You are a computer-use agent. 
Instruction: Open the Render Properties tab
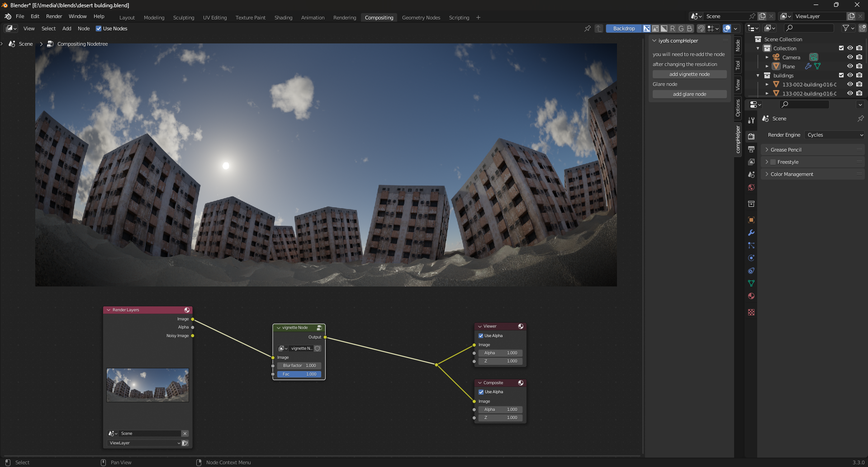751,136
